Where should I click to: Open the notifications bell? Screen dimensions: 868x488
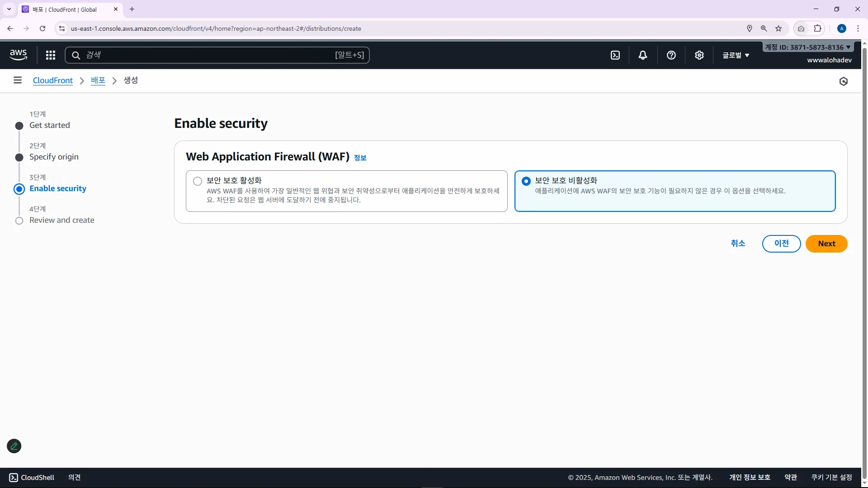pyautogui.click(x=643, y=55)
